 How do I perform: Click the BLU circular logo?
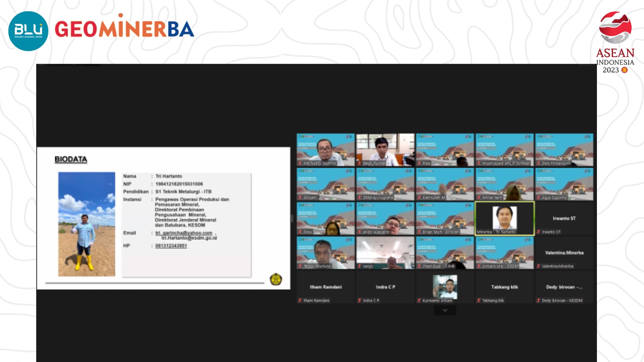[x=28, y=31]
